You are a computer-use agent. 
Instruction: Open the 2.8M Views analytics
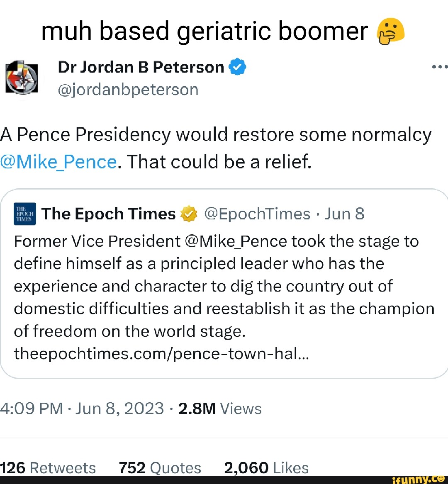(x=220, y=409)
